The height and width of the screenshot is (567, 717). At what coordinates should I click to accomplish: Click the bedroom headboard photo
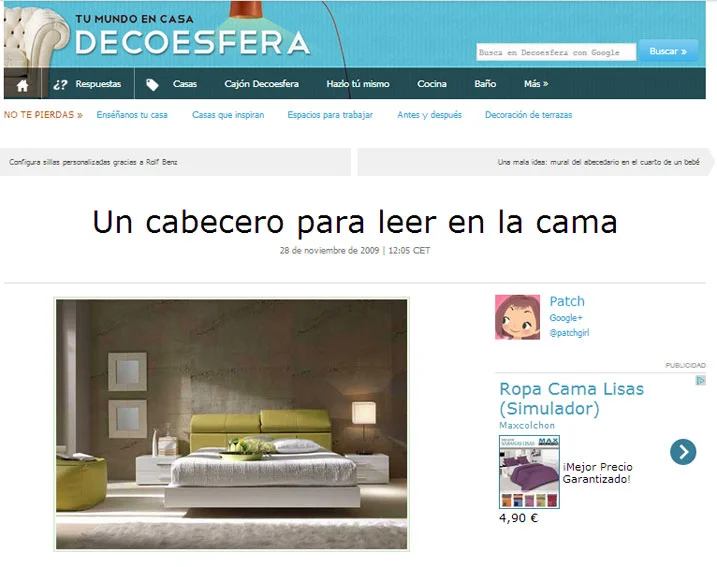click(231, 424)
